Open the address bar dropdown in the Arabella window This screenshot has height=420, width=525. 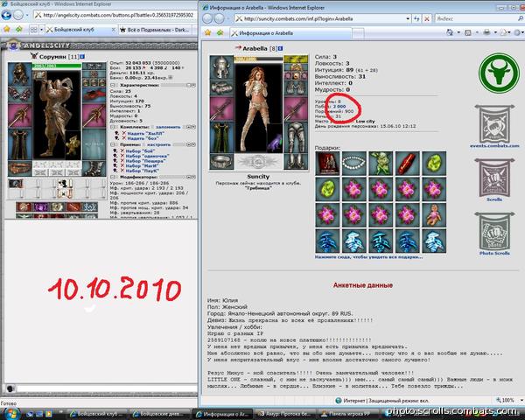click(x=408, y=18)
